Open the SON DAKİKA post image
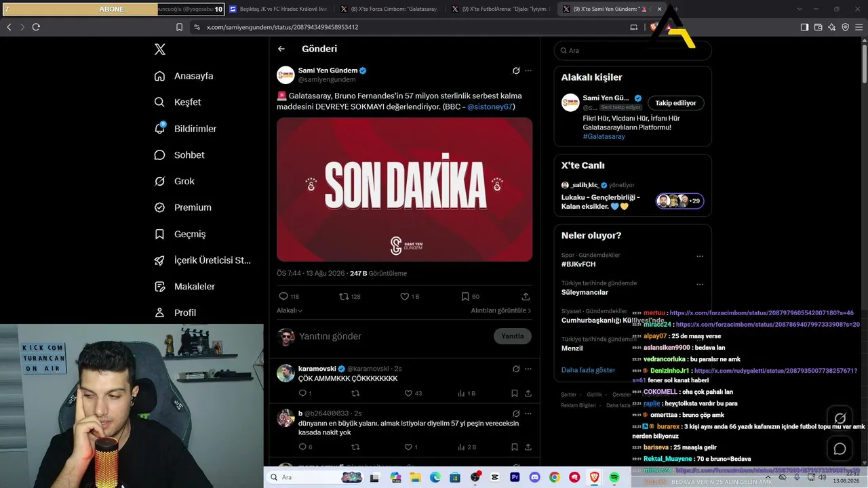Viewport: 868px width, 488px height. pos(404,189)
